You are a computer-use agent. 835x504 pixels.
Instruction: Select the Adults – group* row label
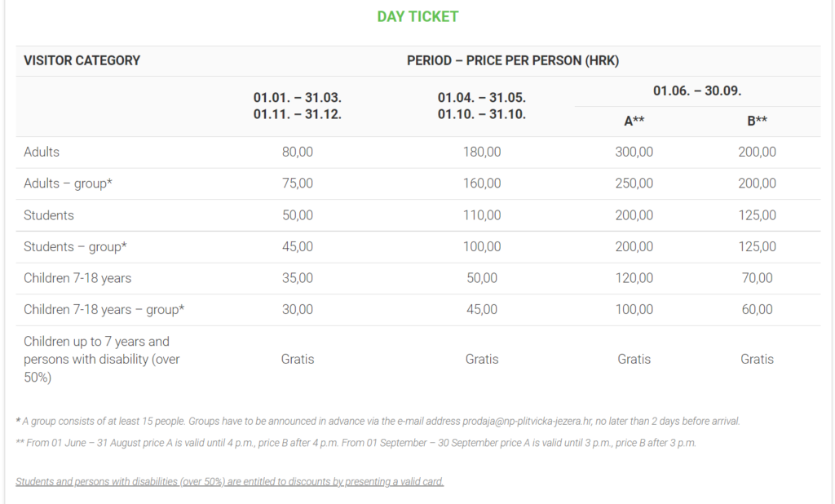point(68,183)
